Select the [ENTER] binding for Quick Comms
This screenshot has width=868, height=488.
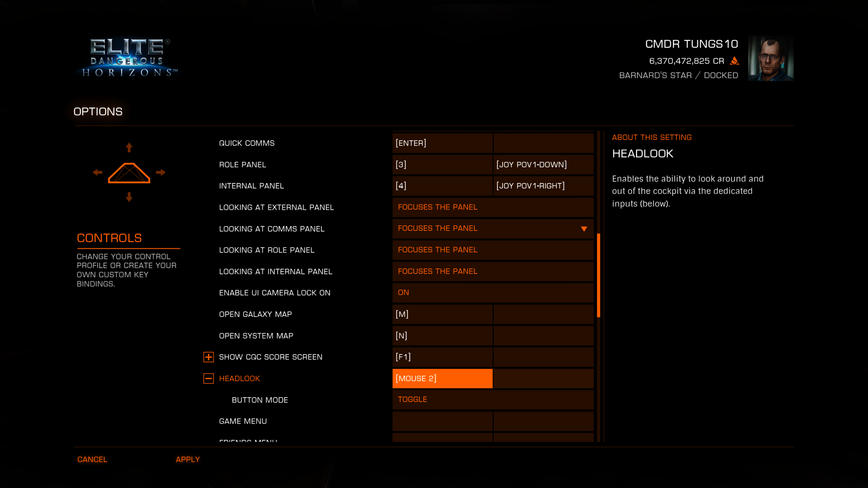pos(442,143)
